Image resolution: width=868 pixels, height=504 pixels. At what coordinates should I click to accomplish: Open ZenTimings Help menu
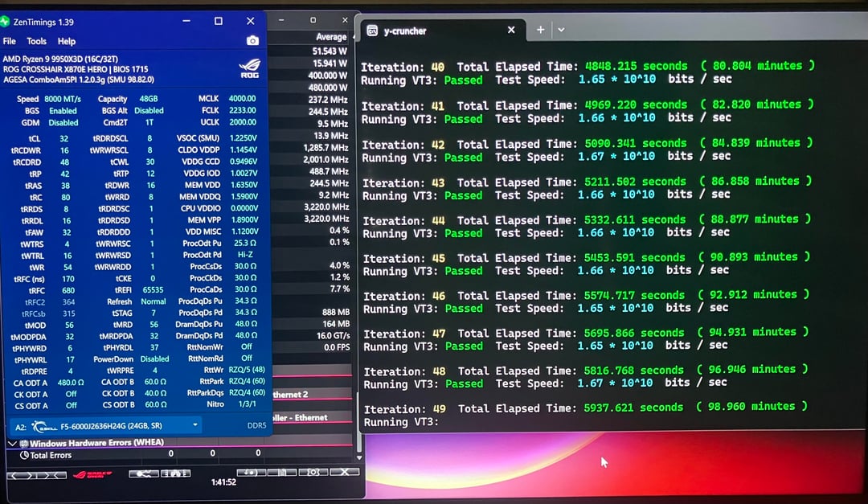coord(67,41)
